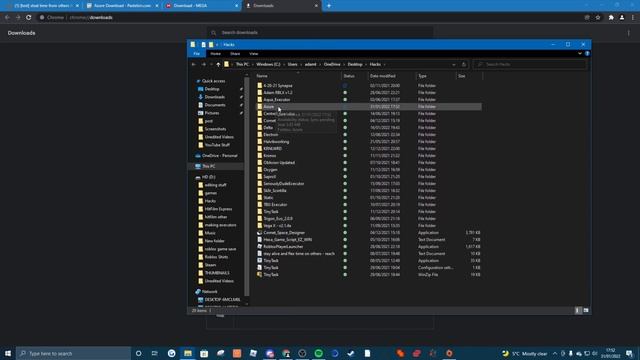Open the File menu in Explorer
The height and width of the screenshot is (360, 640).
click(197, 53)
